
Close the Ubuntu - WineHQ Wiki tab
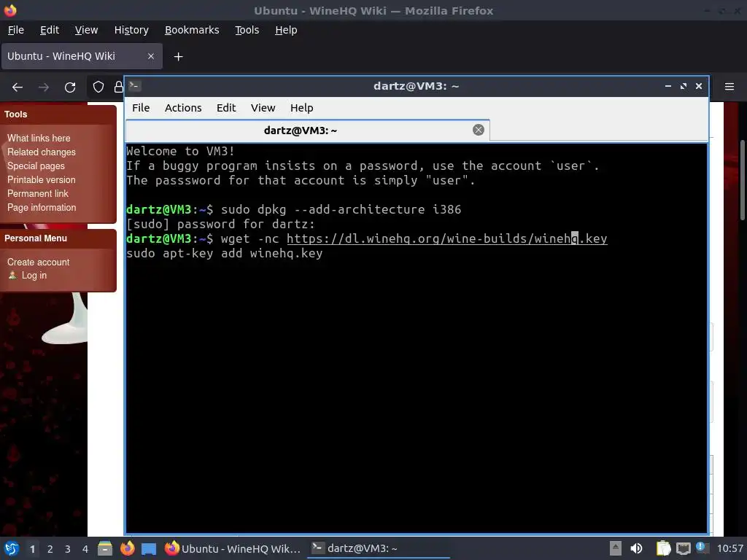(151, 56)
